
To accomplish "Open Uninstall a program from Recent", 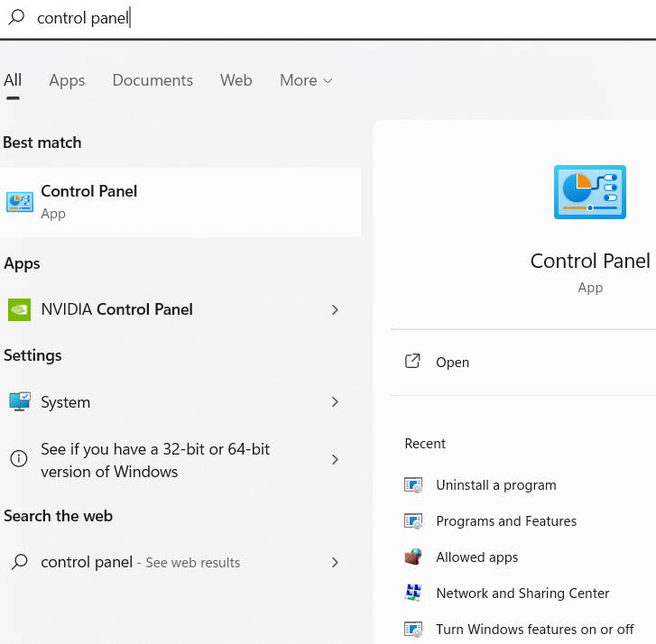I will pyautogui.click(x=495, y=485).
